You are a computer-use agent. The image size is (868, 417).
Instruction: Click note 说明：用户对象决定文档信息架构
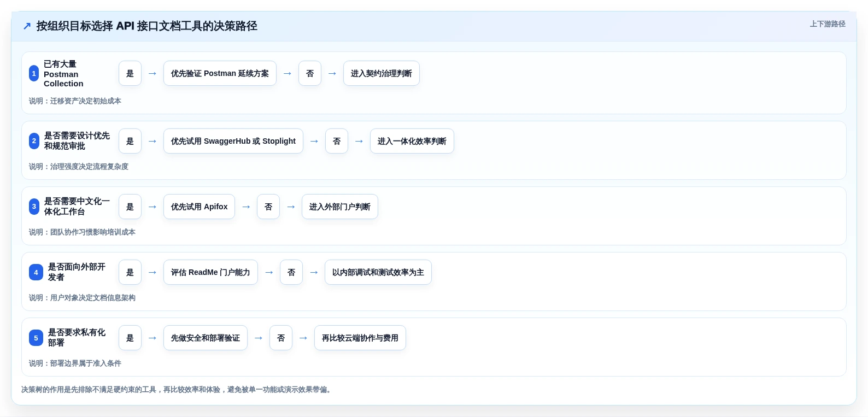(x=82, y=298)
